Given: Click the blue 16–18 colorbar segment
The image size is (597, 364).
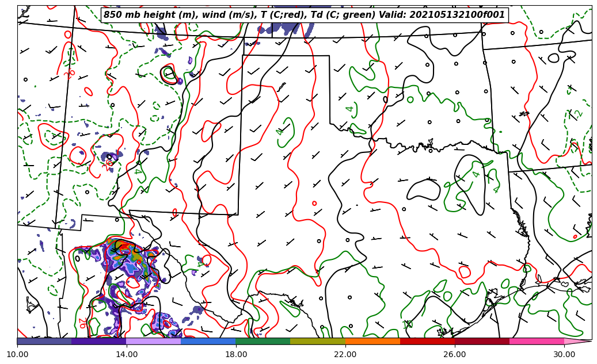Looking at the screenshot, I should pos(208,342).
